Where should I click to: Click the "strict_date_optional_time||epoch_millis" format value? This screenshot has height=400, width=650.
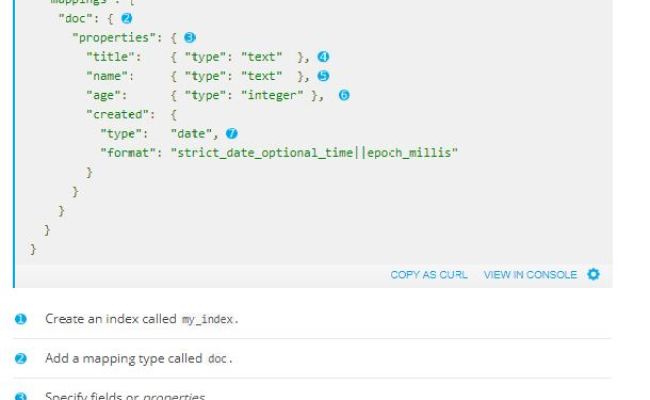[314, 153]
